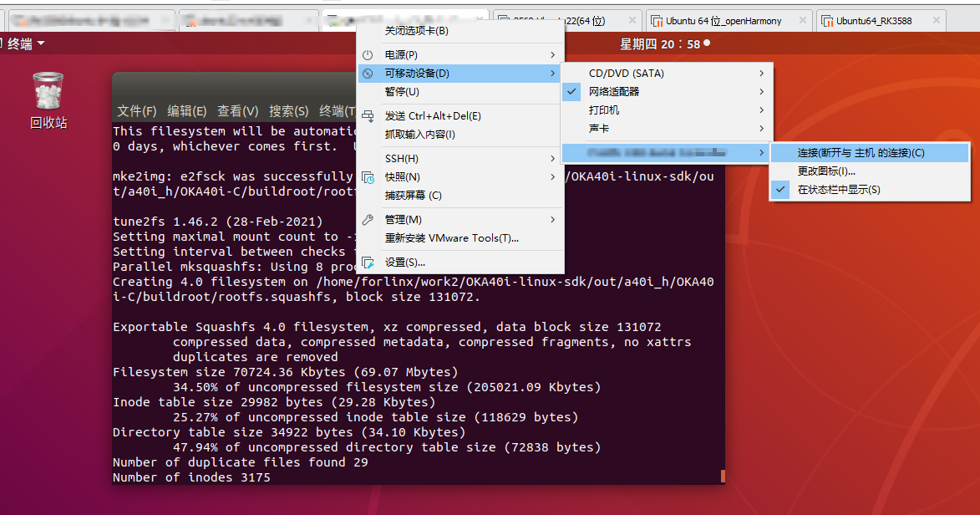
Task: Click 重新安装 VMware Tools(T)... entry
Action: [x=451, y=238]
